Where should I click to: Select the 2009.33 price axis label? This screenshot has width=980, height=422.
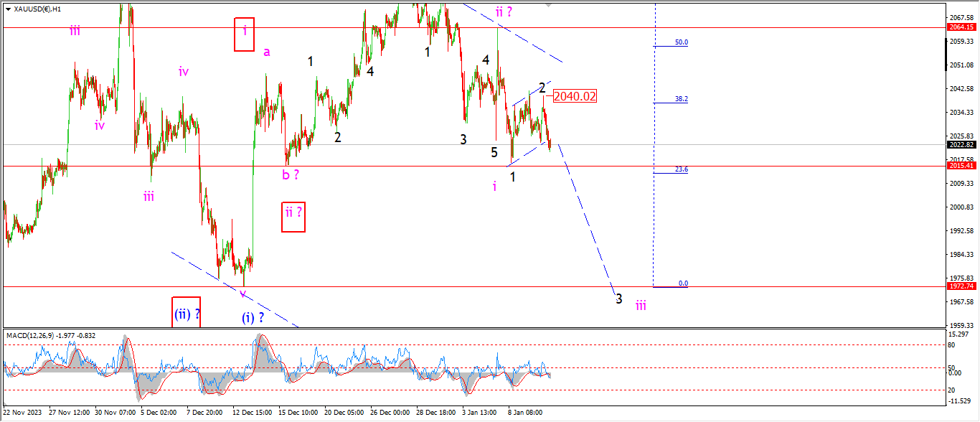pos(961,184)
